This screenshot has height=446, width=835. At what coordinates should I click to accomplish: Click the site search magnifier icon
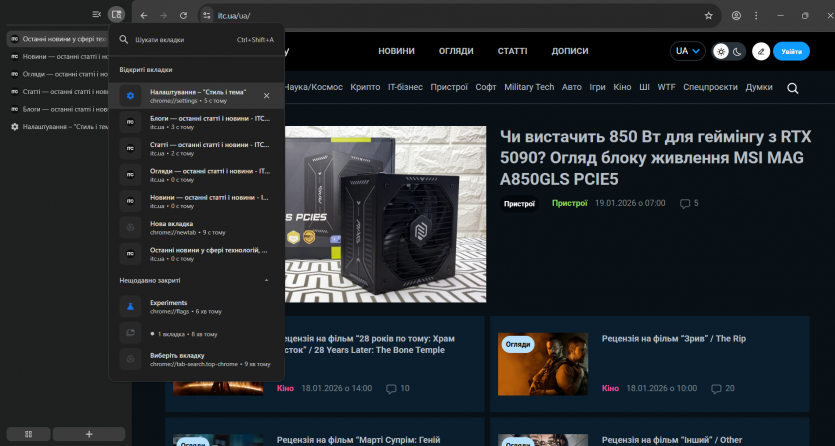point(792,88)
